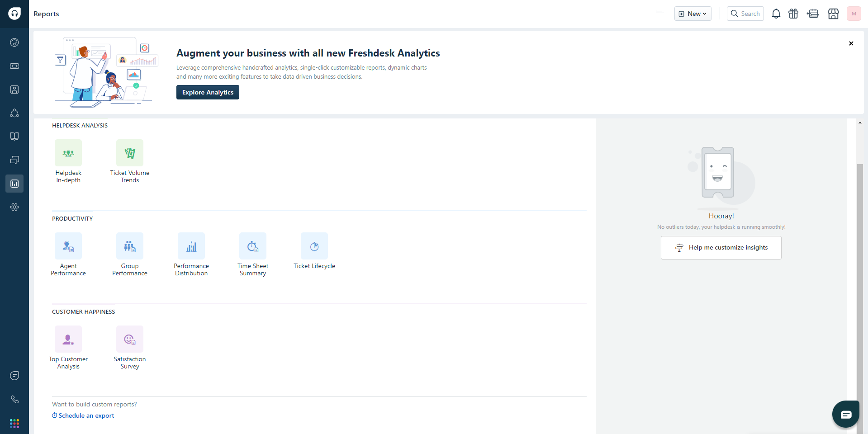This screenshot has height=434, width=868.
Task: Open the profile avatar M
Action: [854, 14]
